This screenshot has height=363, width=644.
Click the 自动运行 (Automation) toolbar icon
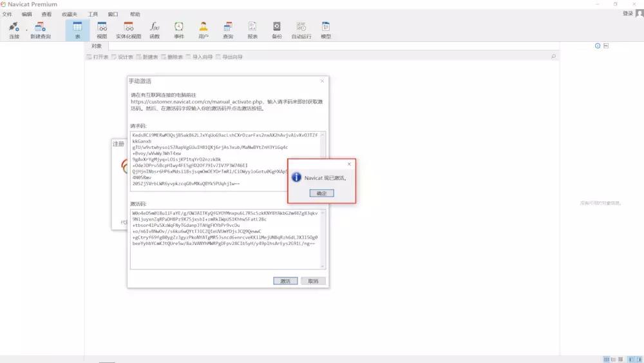pyautogui.click(x=301, y=30)
